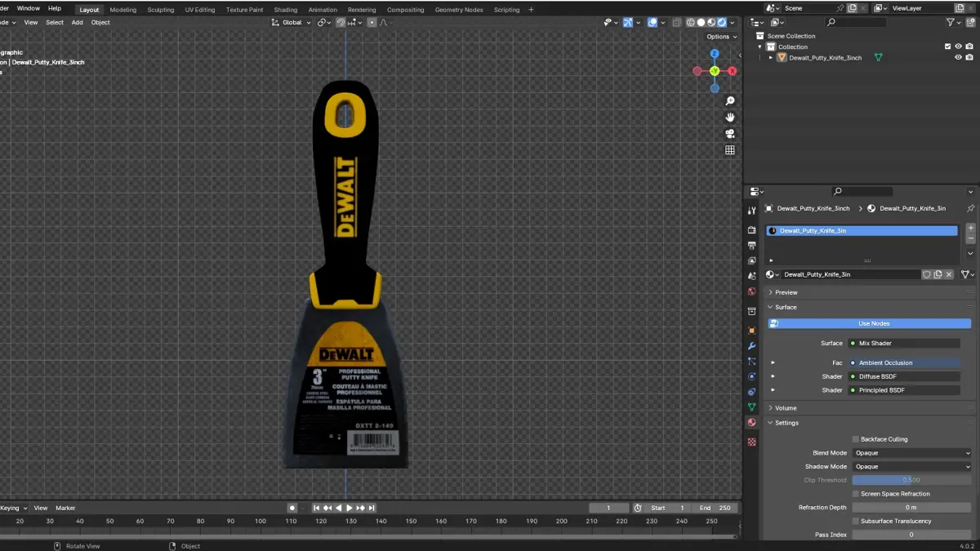Play animation forward in timeline
Image resolution: width=980 pixels, height=551 pixels.
[x=350, y=508]
